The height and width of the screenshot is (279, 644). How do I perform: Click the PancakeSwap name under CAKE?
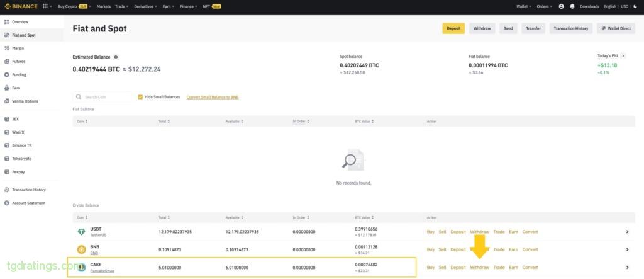(103, 271)
